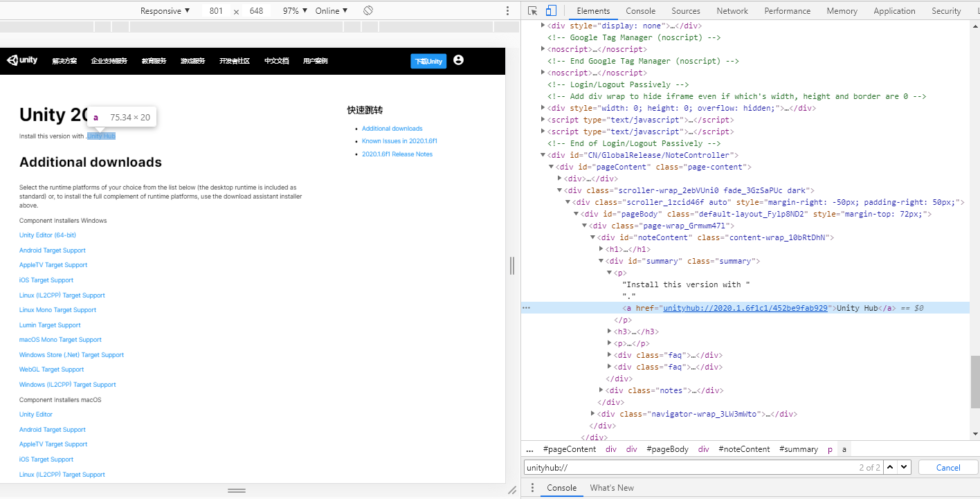
Task: Open 解决方案 menu on Unity navbar
Action: (64, 61)
